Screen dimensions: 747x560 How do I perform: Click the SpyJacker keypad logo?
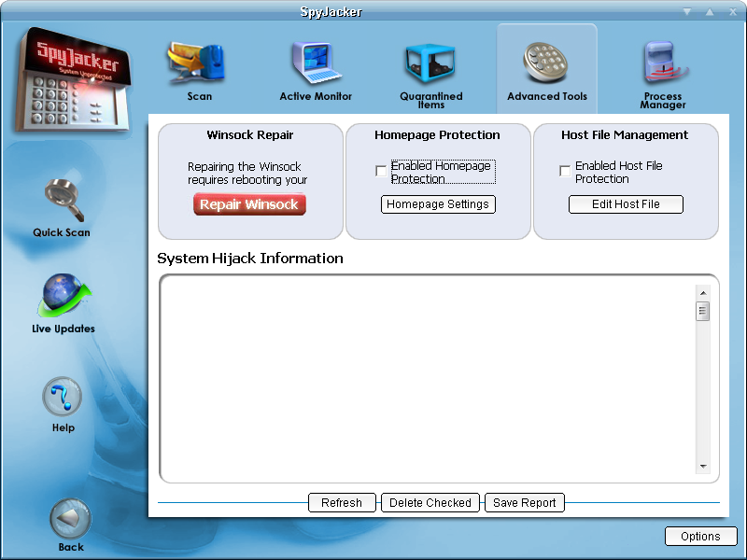[73, 80]
